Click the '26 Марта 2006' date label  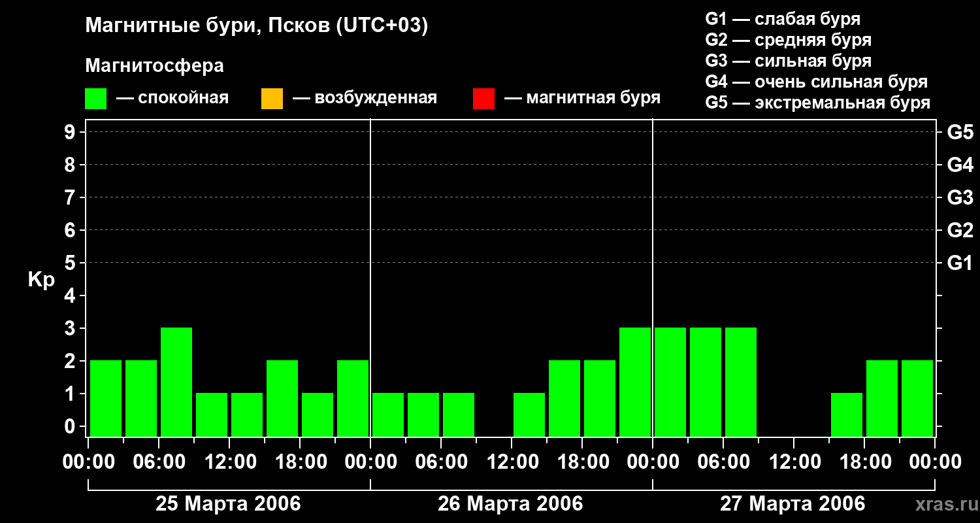[x=510, y=504]
